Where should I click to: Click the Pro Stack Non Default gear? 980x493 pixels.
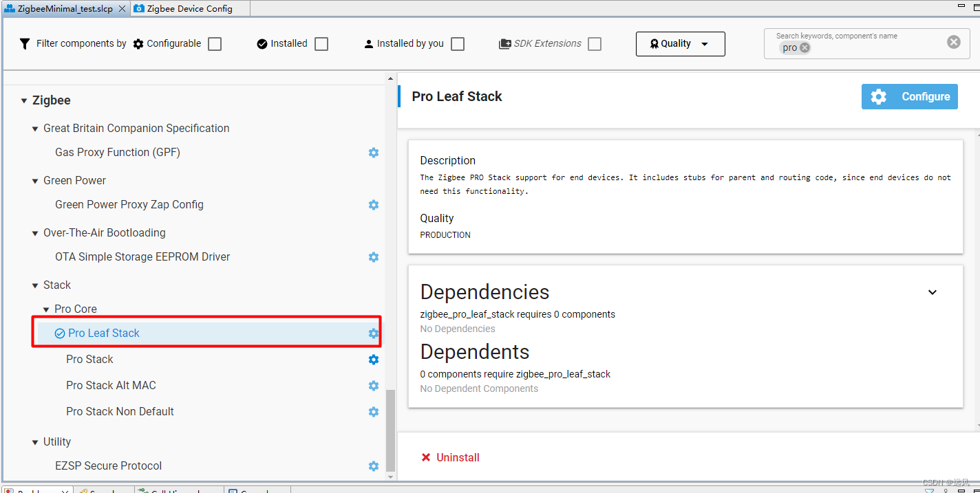[x=373, y=412]
